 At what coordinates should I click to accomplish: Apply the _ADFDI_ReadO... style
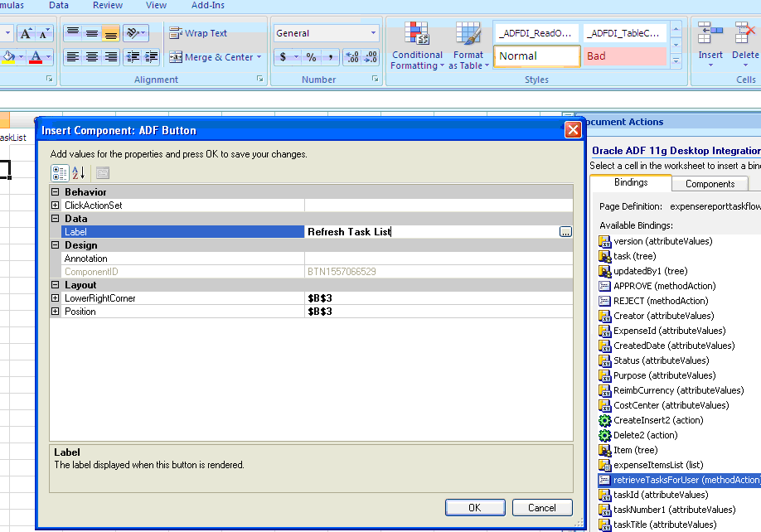point(537,33)
